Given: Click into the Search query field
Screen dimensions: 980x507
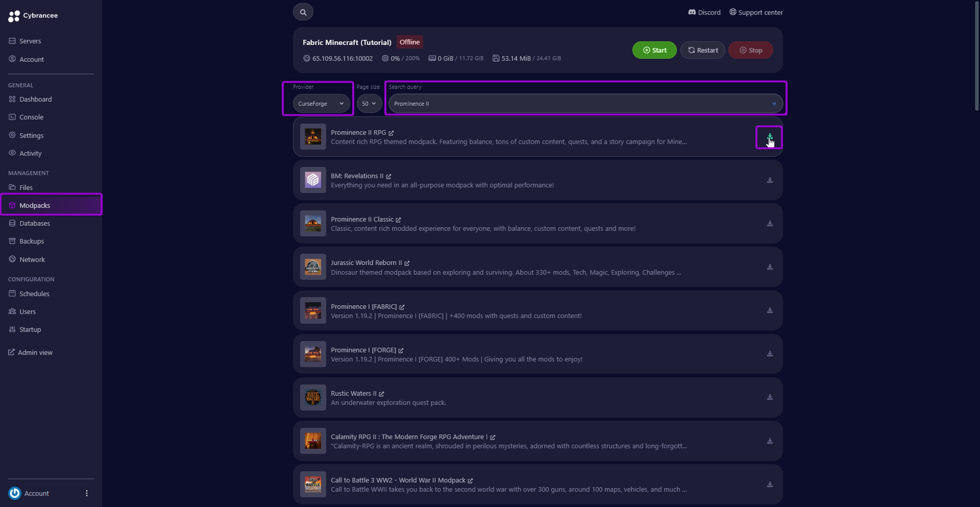Looking at the screenshot, I should tap(577, 104).
